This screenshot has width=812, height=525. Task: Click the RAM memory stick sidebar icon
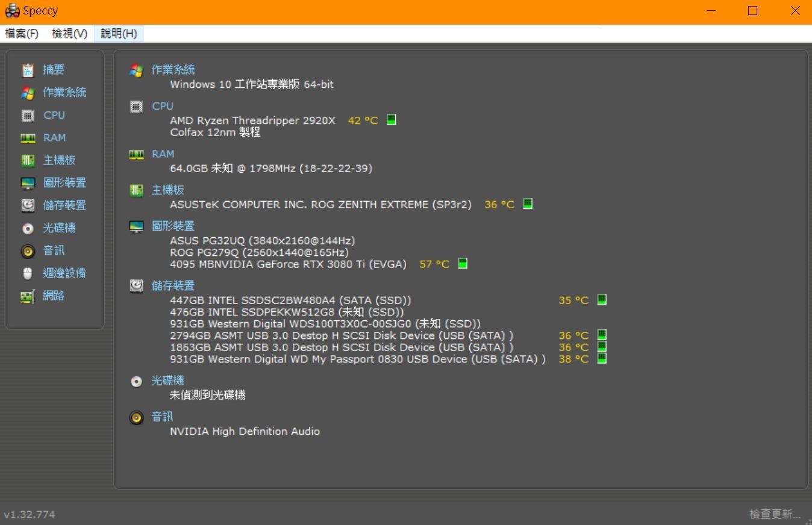pyautogui.click(x=28, y=138)
